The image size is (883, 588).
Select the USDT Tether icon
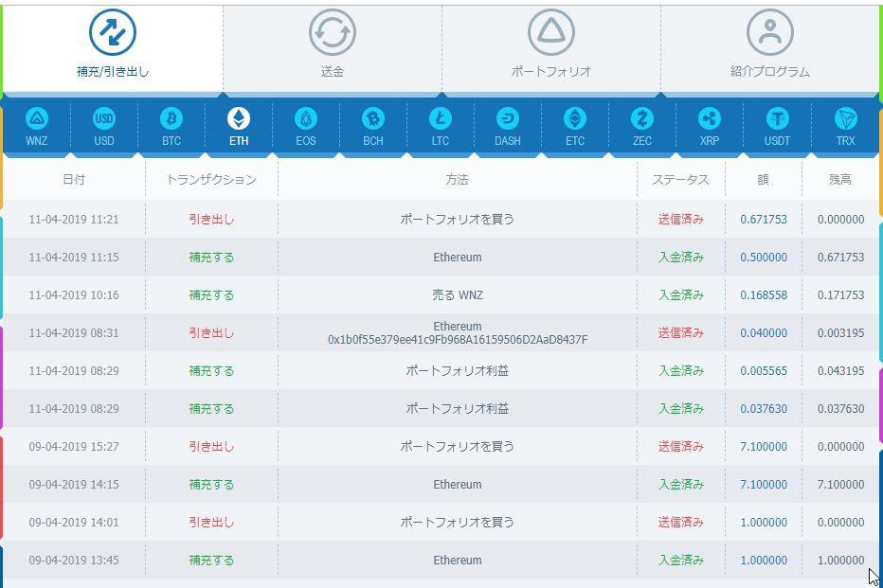777,126
